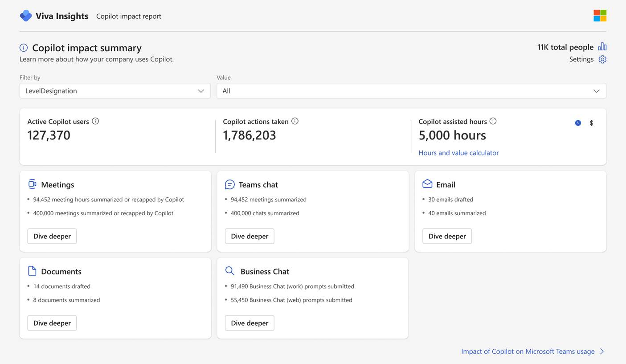Click '91,490 Business Chat (work) prompts' line
Screen dimensions: 626x364
point(292,286)
